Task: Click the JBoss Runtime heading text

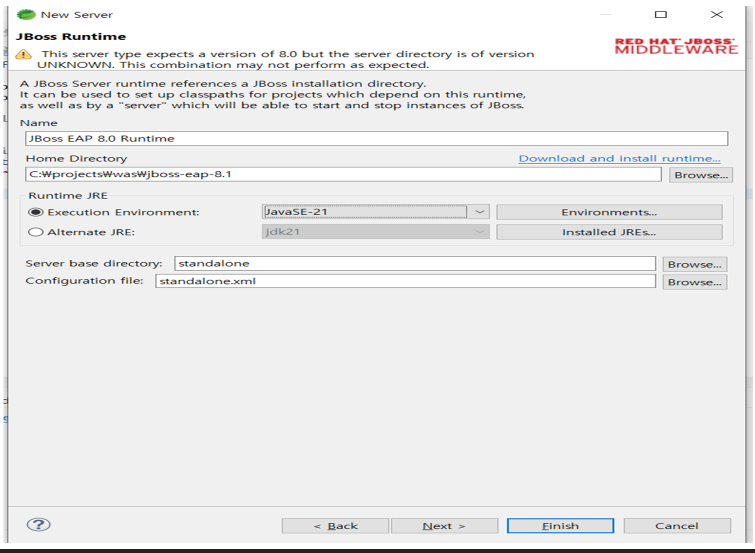Action: pyautogui.click(x=71, y=37)
